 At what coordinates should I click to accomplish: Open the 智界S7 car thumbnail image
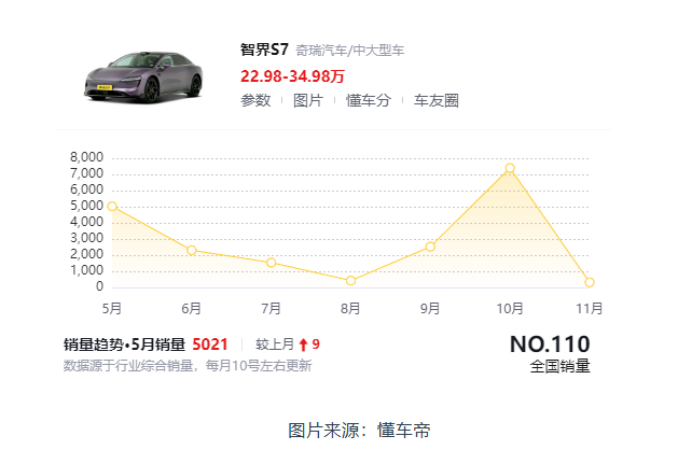click(144, 77)
